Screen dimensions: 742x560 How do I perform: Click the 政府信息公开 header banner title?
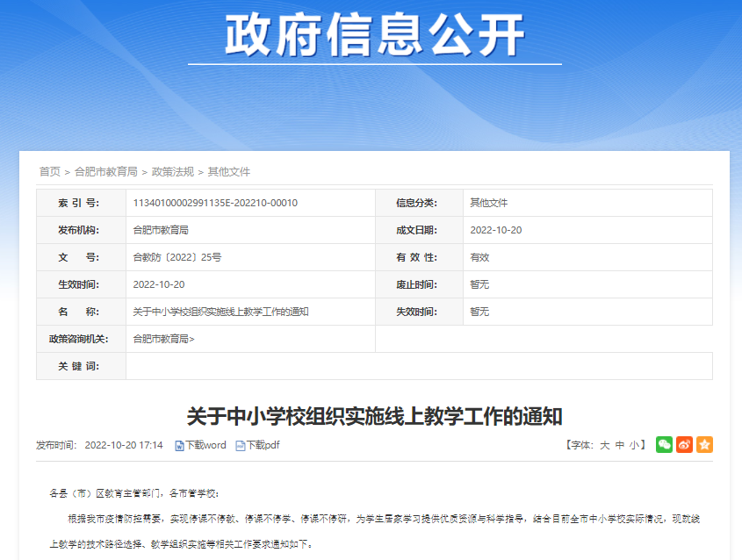(375, 35)
